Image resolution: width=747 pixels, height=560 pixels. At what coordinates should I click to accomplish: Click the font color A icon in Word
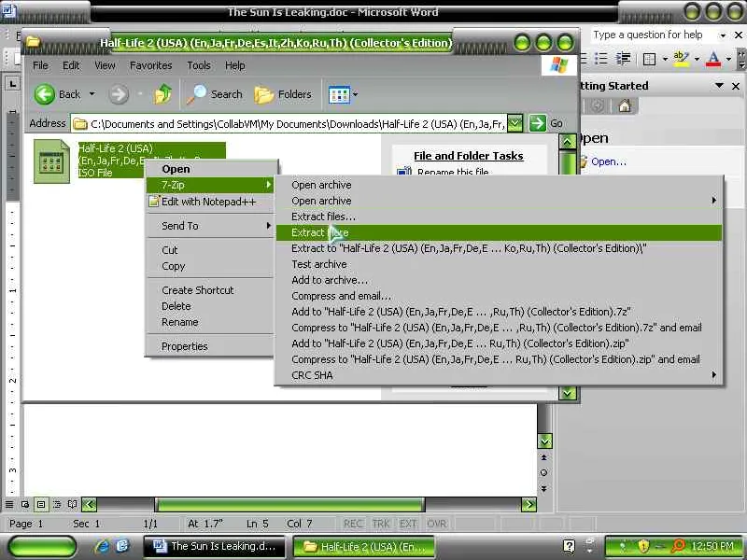pos(713,59)
